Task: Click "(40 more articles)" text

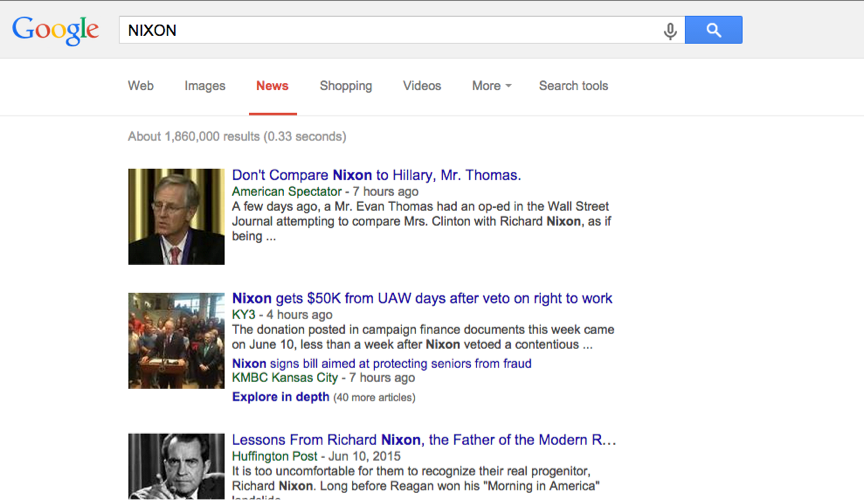Action: pyautogui.click(x=374, y=397)
